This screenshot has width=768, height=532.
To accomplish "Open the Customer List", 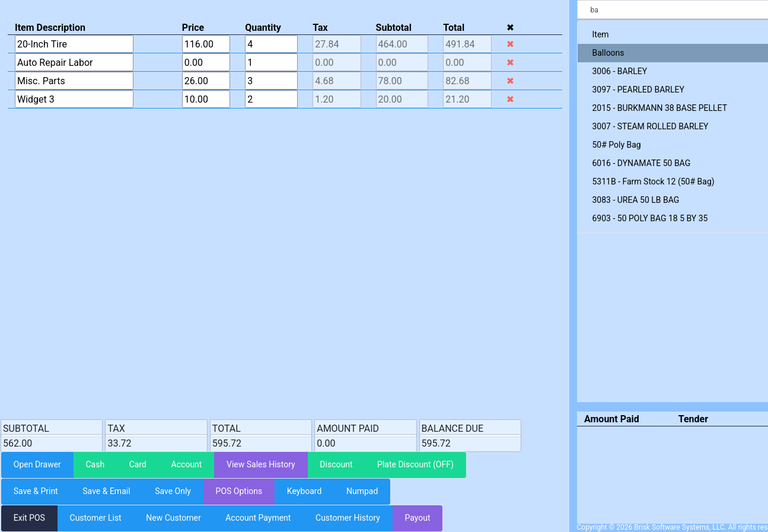I will pyautogui.click(x=95, y=518).
